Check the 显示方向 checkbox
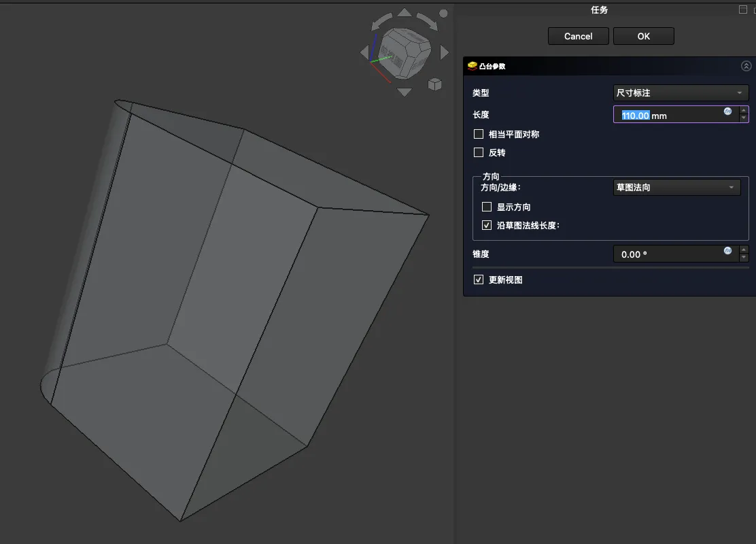 (x=487, y=207)
